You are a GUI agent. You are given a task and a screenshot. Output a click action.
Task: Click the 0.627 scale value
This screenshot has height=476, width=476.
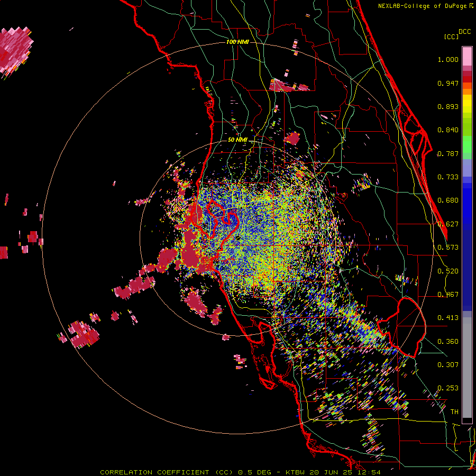pos(448,224)
